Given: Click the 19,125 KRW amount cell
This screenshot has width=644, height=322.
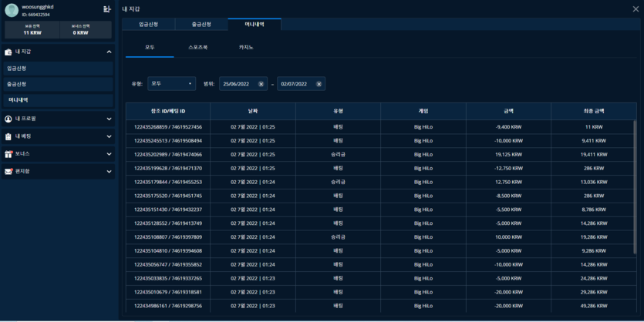Looking at the screenshot, I should [508, 155].
